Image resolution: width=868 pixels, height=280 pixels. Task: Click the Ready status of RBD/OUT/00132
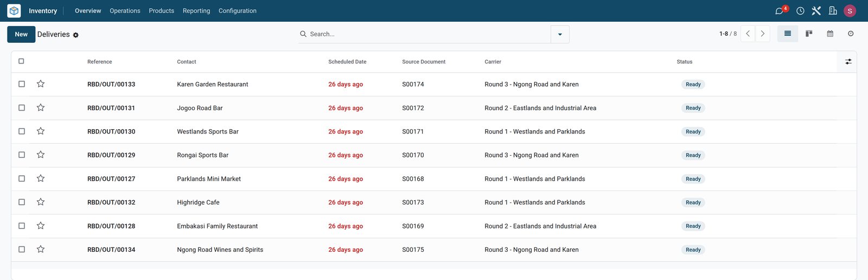693,202
